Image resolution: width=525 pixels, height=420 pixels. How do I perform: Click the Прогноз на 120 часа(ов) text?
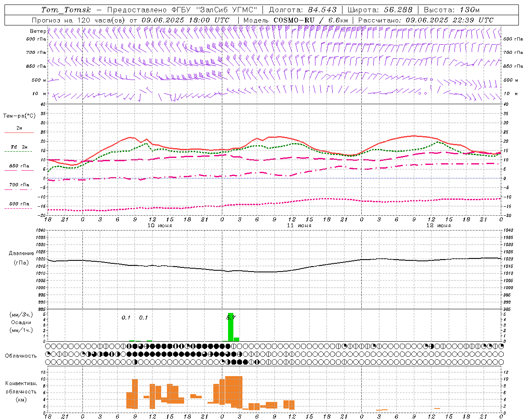pos(79,20)
